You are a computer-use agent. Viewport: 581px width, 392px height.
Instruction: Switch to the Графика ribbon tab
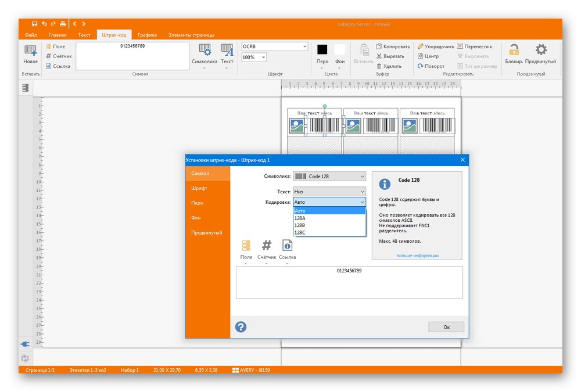click(147, 35)
